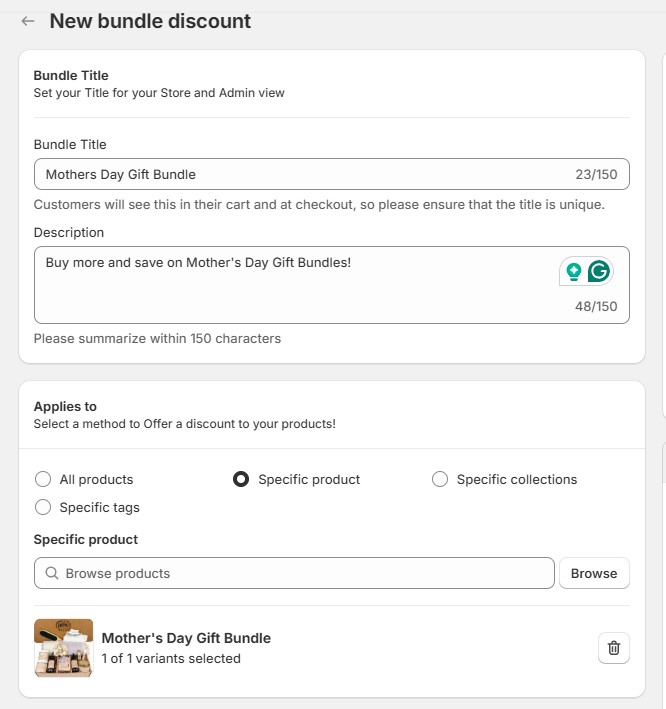
Task: Click the 23/150 character counter
Action: [596, 175]
